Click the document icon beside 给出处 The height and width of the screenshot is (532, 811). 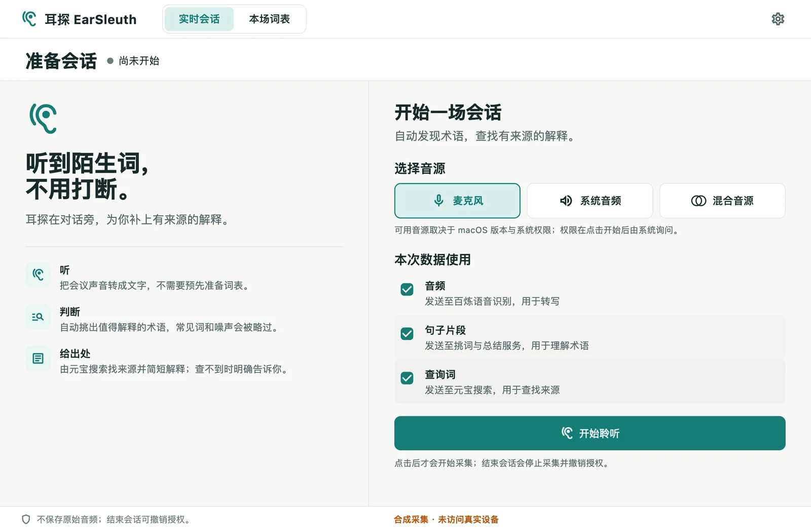pyautogui.click(x=38, y=359)
